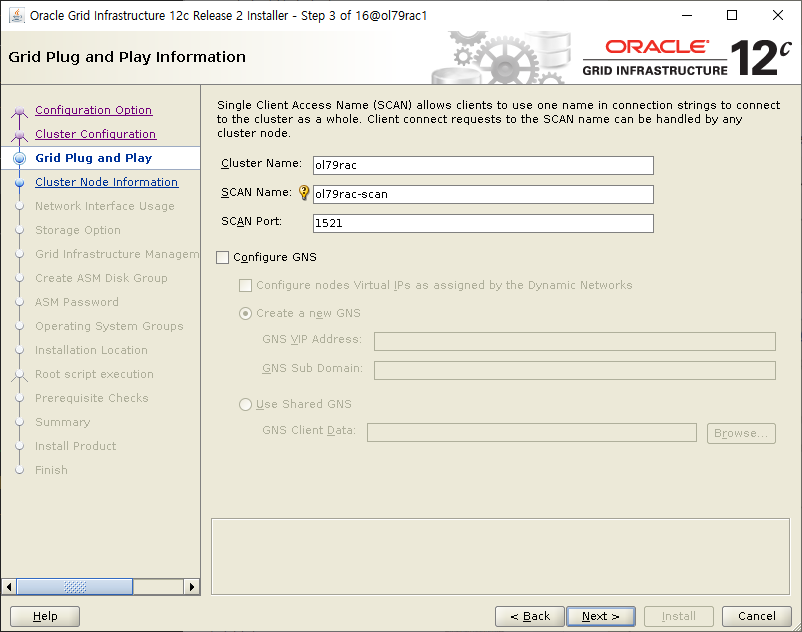
Task: Click the Java installer icon in title bar
Action: point(16,15)
